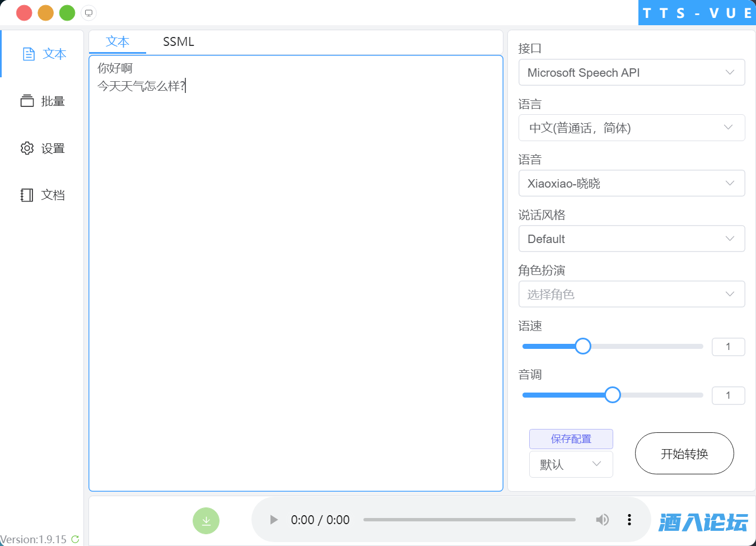Click the 保存配置 save config button

click(571, 439)
